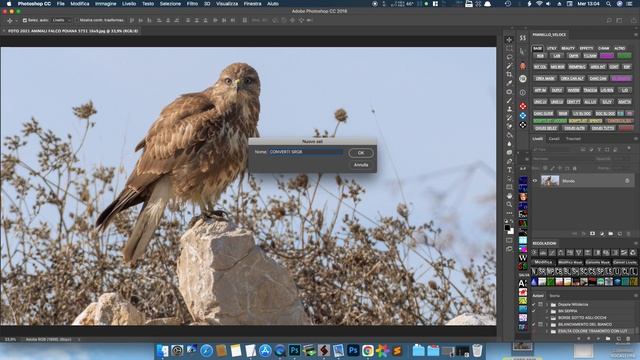
Task: Open Google Chrome from the Dock
Action: [x=368, y=350]
